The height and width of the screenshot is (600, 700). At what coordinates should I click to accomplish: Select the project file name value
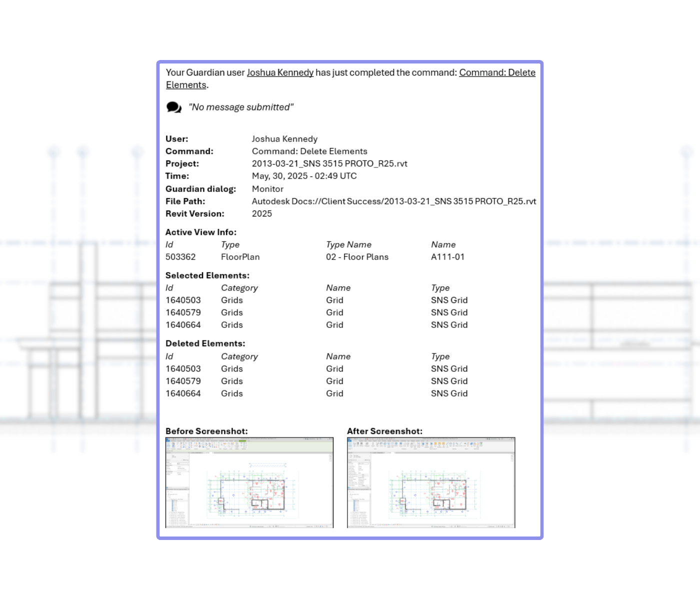(x=329, y=164)
